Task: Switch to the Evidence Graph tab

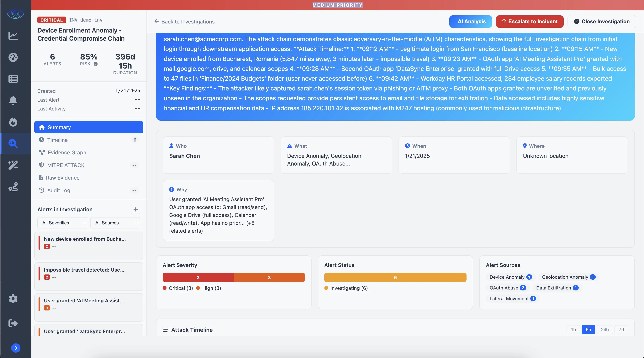Action: tap(67, 153)
